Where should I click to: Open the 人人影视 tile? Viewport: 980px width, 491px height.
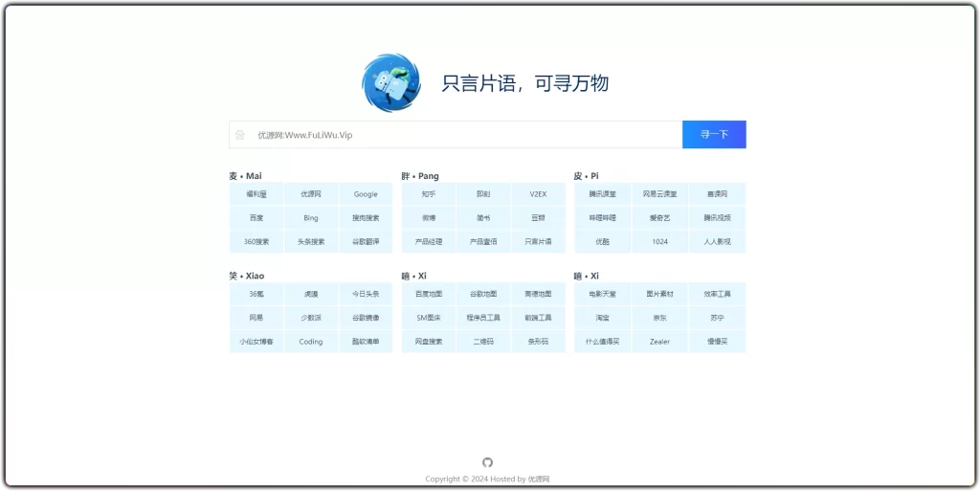[x=717, y=242]
